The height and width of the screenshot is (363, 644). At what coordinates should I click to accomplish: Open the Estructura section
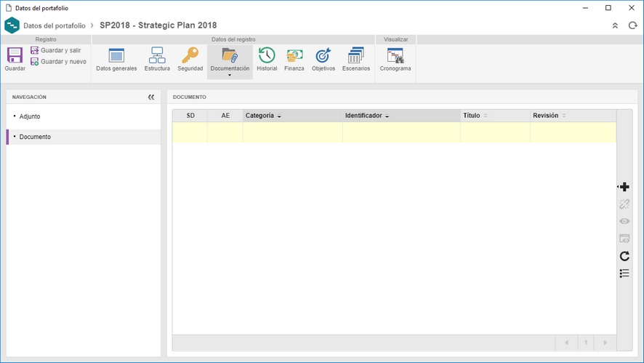click(x=157, y=60)
